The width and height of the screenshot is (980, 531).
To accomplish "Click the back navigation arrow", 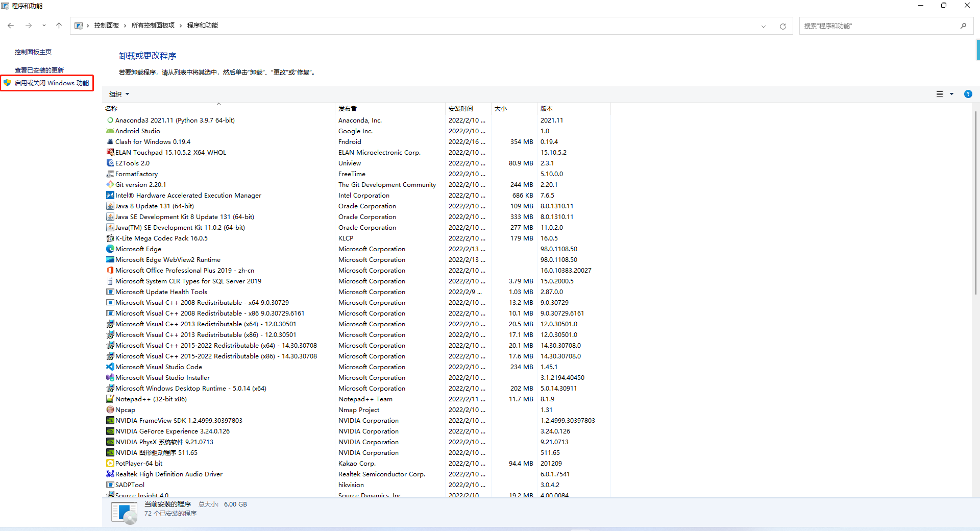I will tap(11, 26).
